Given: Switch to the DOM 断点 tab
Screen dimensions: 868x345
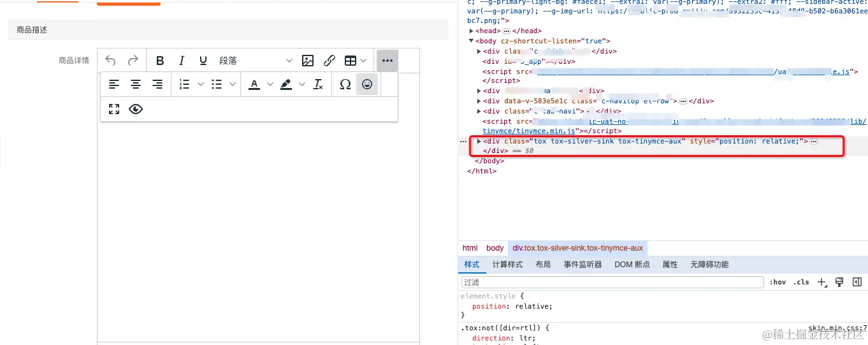Looking at the screenshot, I should 632,265.
